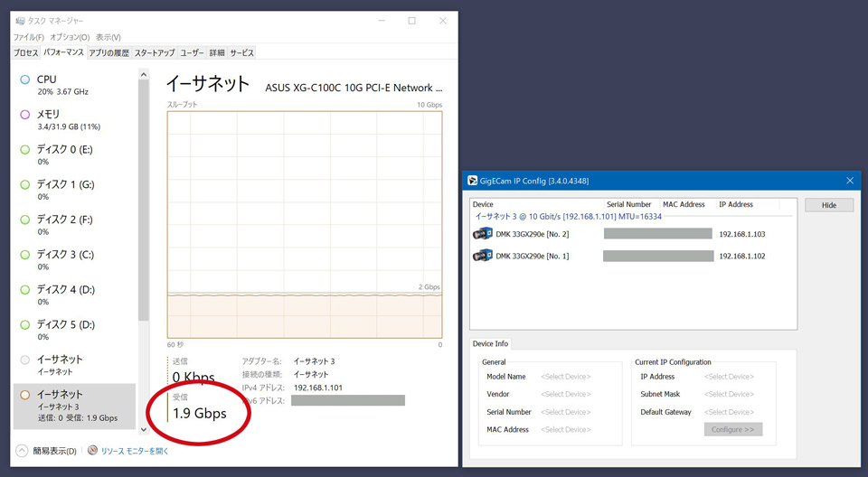Maximize the Task Manager window

click(412, 21)
